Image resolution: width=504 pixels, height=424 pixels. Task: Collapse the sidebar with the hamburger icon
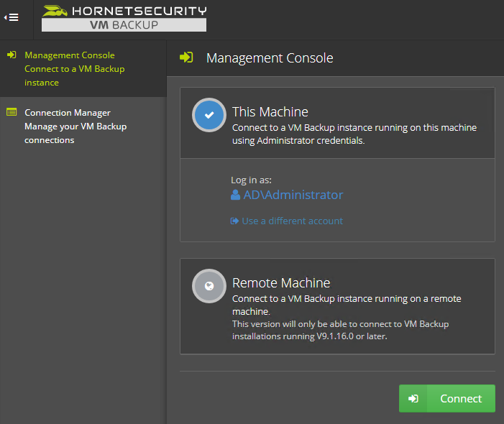[12, 17]
